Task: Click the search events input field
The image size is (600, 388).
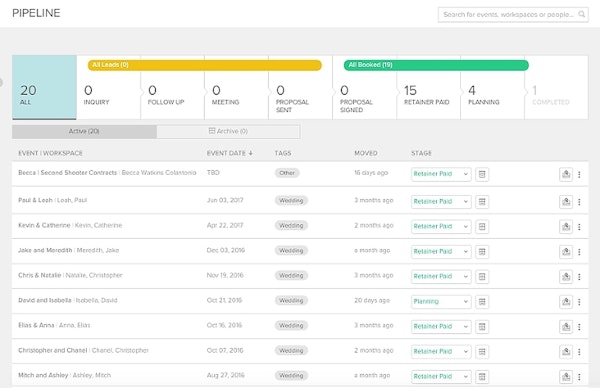Action: coord(508,15)
